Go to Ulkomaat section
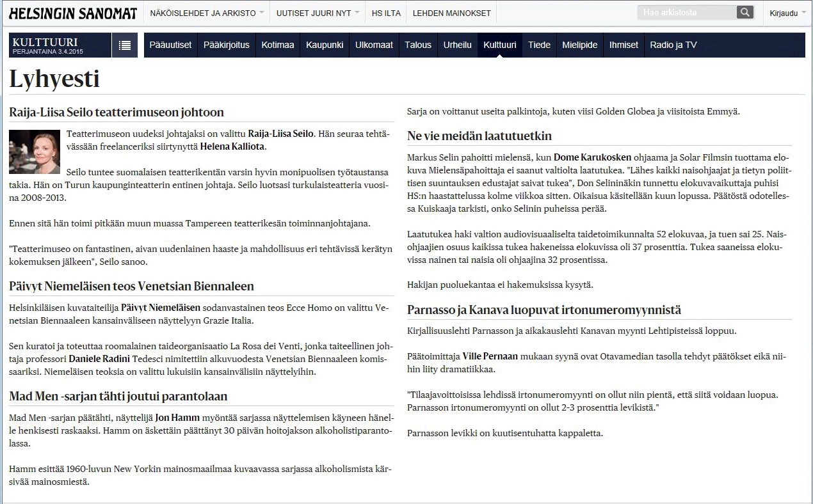Viewport: 813px width, 504px height. click(x=374, y=45)
